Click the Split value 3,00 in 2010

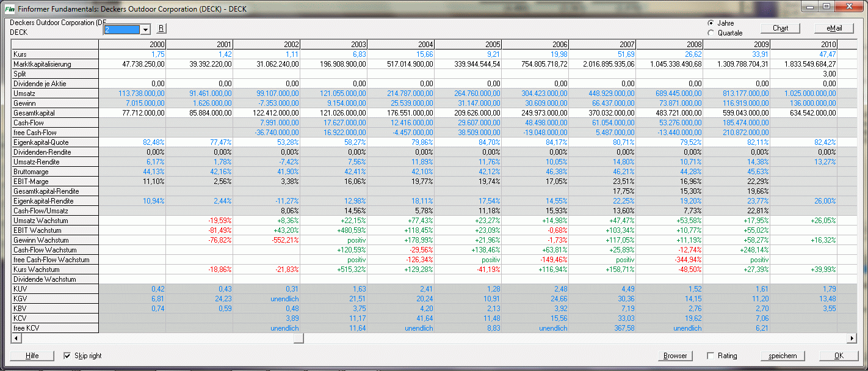804,74
